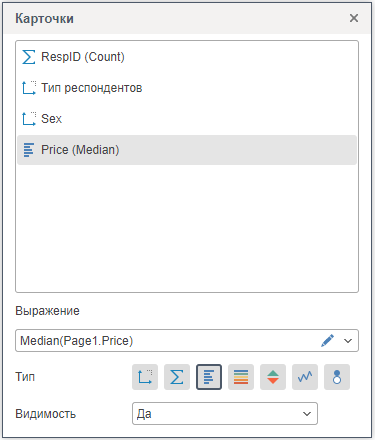375x440 pixels.
Task: Select Тип респондентов list item
Action: tap(187, 88)
